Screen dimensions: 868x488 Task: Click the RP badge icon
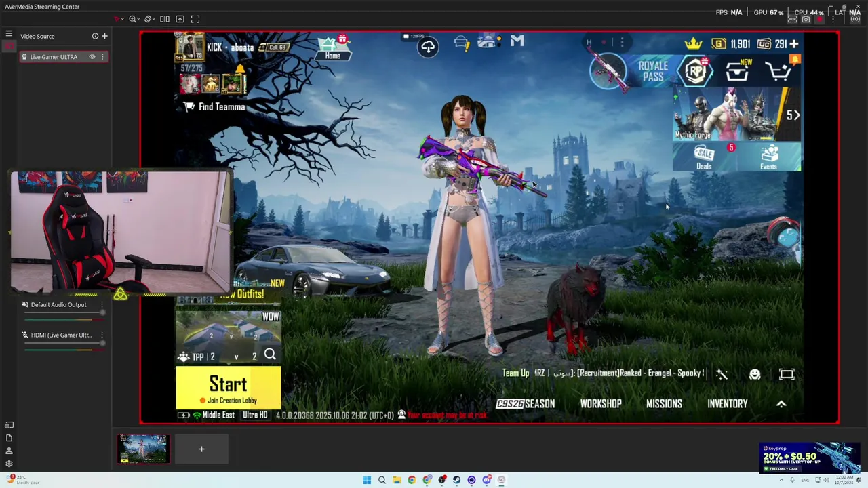click(696, 71)
